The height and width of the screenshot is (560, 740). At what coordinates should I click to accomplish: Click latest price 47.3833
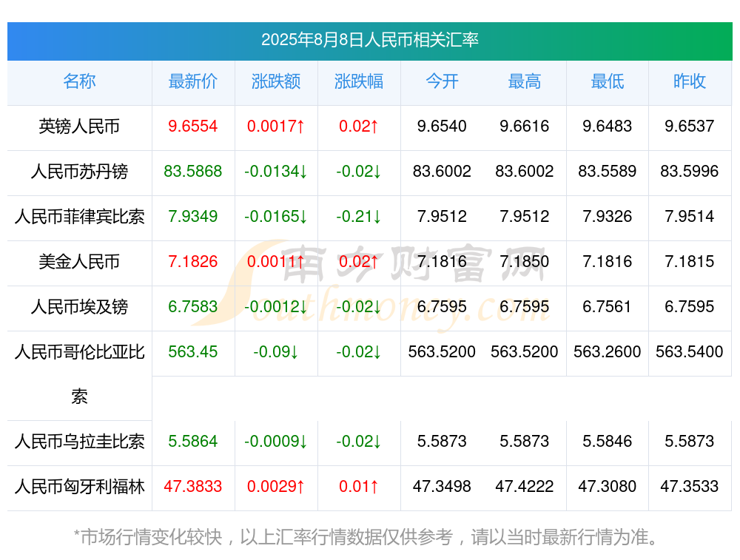193,487
